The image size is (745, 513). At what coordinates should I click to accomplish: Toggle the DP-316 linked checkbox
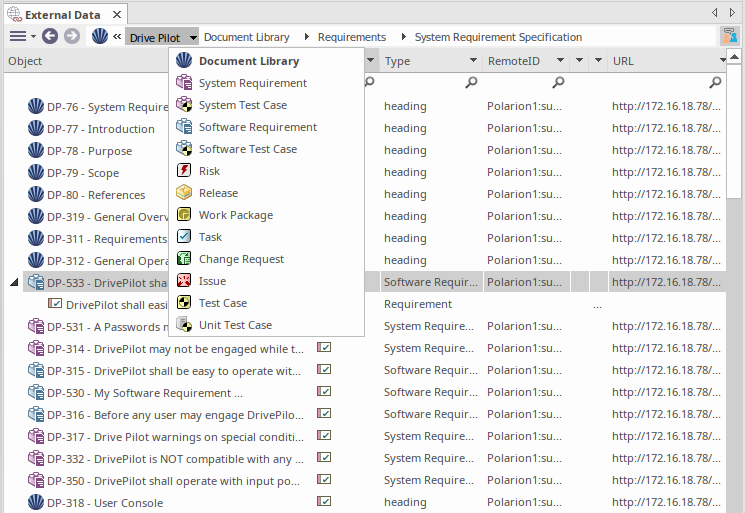pyautogui.click(x=324, y=414)
